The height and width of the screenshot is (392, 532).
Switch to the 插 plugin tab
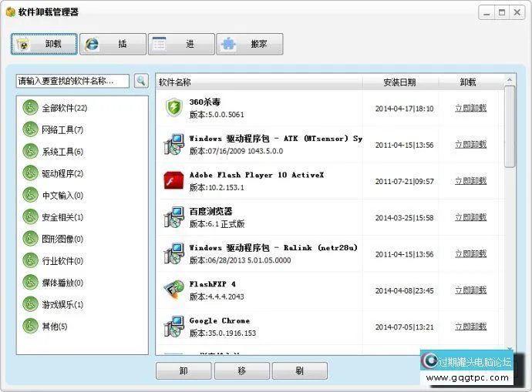pos(113,44)
